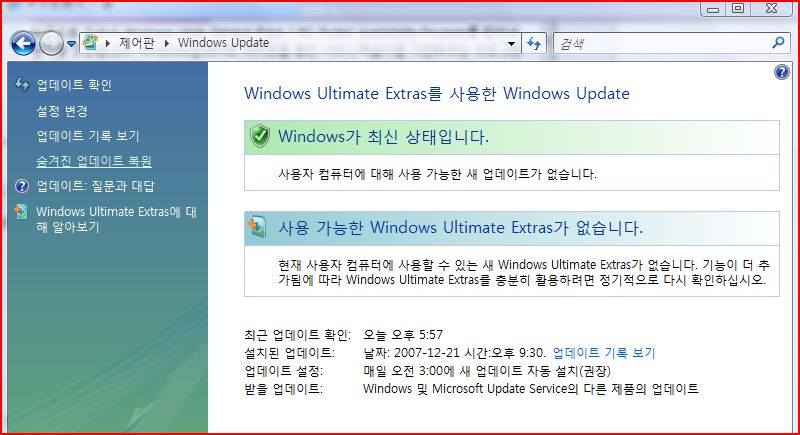
Task: Refresh the page with the refresh button
Action: (534, 43)
